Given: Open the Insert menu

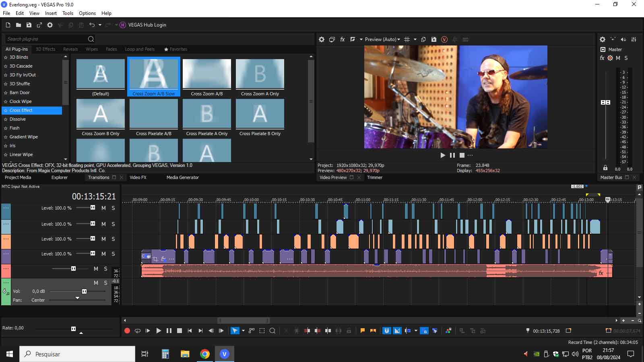Looking at the screenshot, I should pos(51,13).
